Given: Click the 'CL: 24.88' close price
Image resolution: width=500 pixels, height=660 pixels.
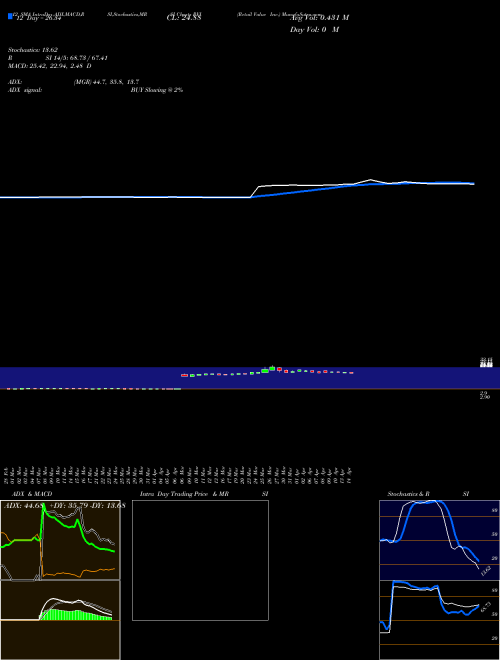Looking at the screenshot, I should [184, 18].
